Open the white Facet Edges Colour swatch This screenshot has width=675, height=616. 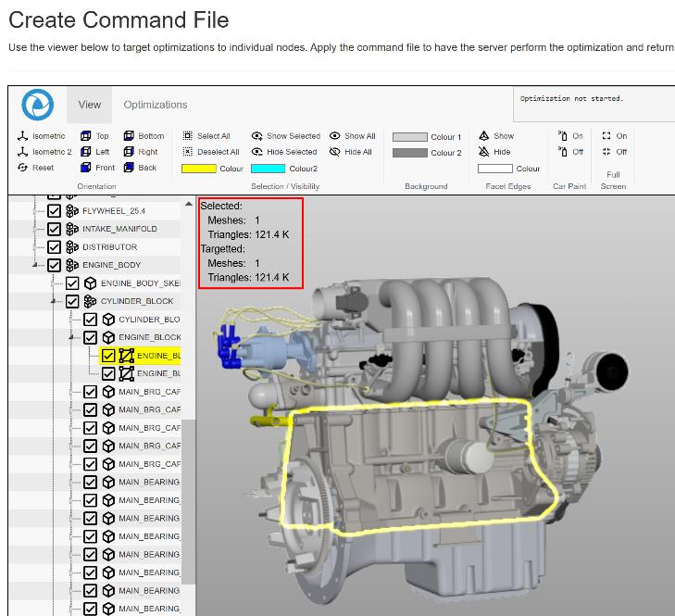click(495, 169)
